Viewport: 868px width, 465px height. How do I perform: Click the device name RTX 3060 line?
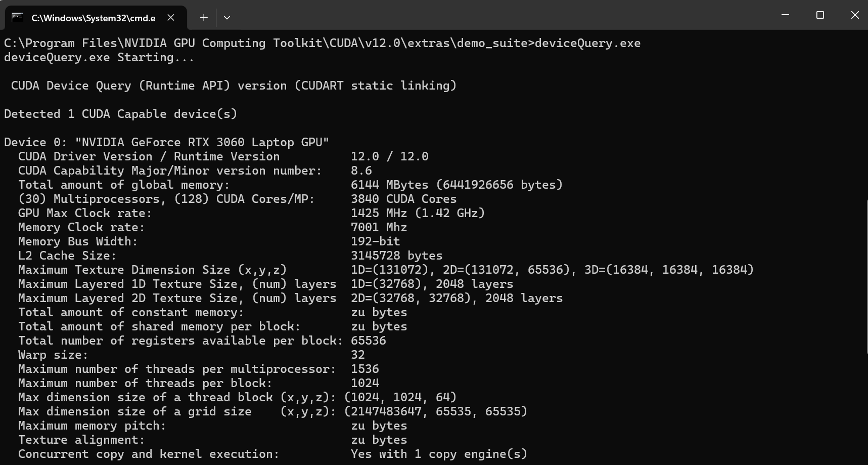pyautogui.click(x=167, y=142)
